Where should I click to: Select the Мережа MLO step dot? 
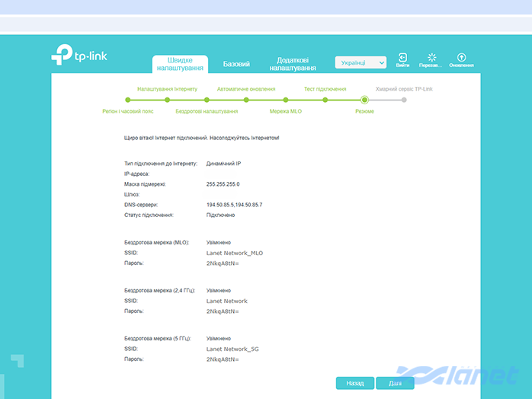(x=286, y=100)
